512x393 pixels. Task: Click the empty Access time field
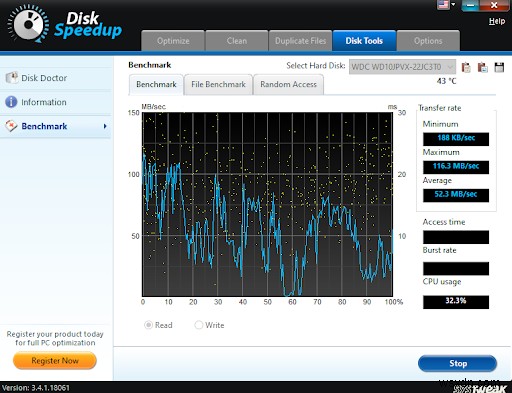click(456, 237)
